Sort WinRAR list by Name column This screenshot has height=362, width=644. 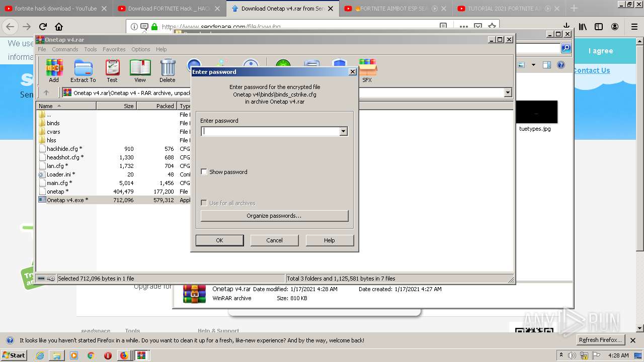(66, 106)
